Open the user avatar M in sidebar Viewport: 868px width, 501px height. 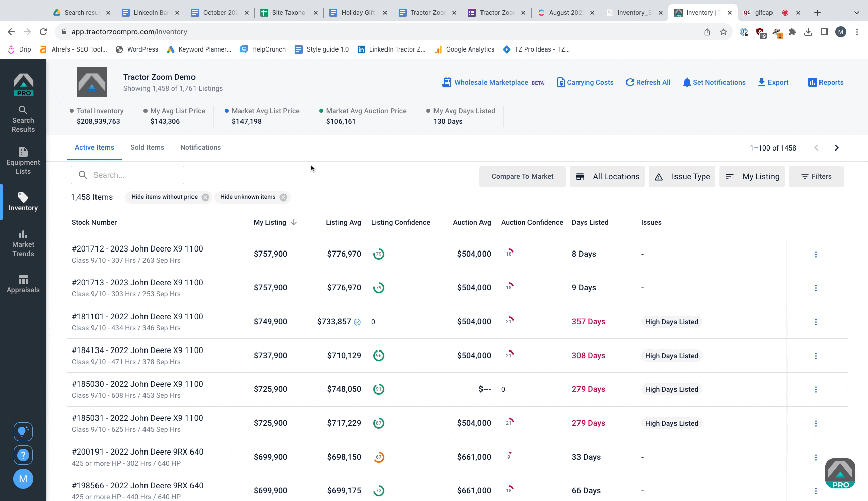point(23,479)
